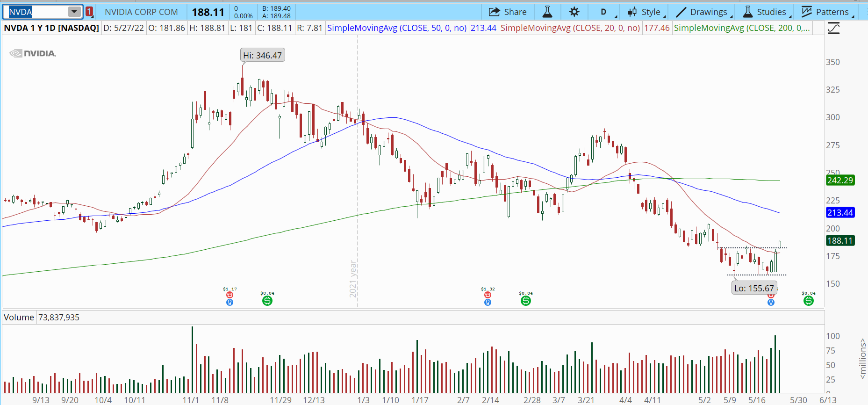Image resolution: width=868 pixels, height=405 pixels.
Task: Click the $1.32 earnings phone icon
Action: click(x=488, y=295)
